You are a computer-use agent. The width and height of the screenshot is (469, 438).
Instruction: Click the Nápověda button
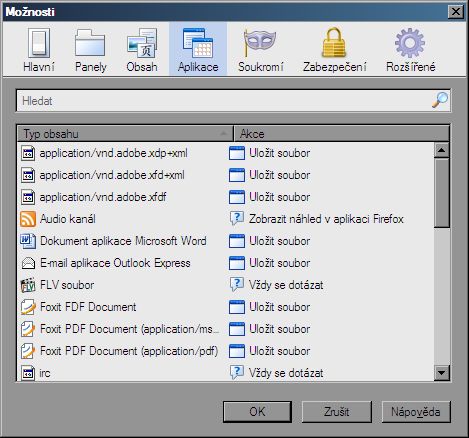(416, 412)
